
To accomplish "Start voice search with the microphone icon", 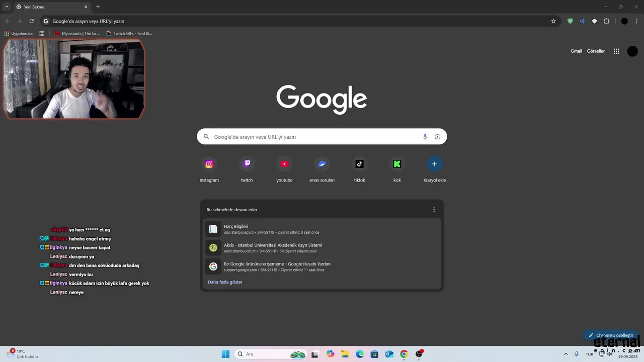I will (x=425, y=137).
